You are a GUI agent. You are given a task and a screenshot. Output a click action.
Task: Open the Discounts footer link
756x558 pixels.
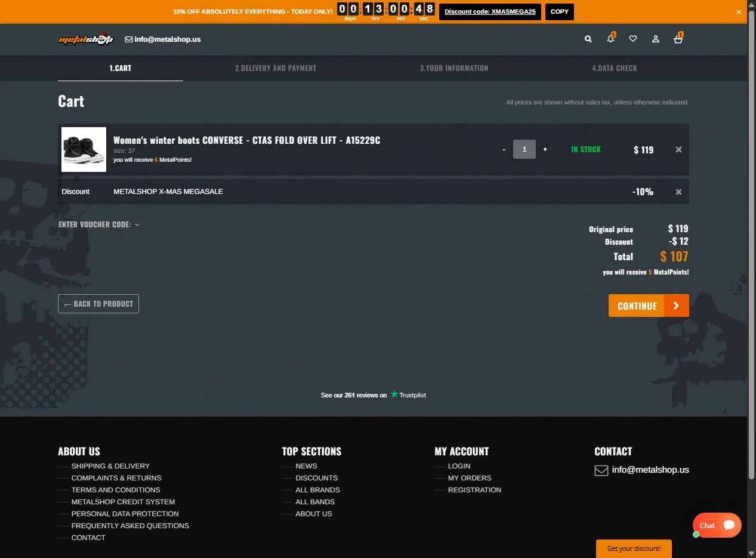[316, 478]
